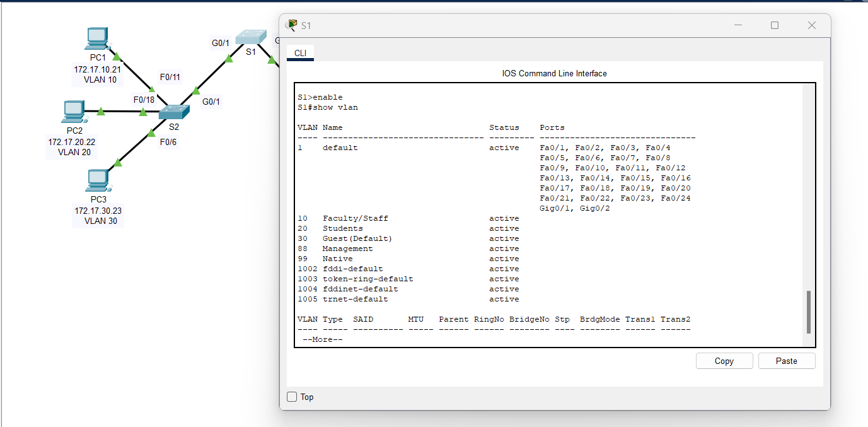Select the S1 window title bar

point(504,25)
